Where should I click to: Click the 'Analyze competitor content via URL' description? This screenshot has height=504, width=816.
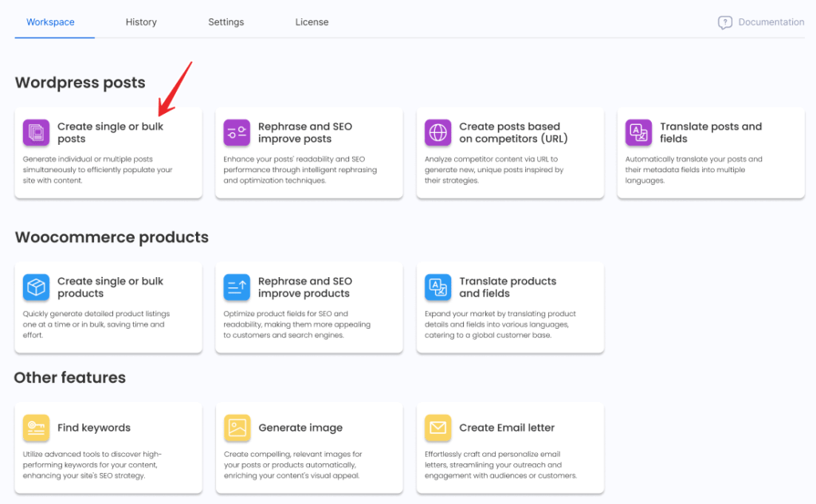tap(494, 170)
